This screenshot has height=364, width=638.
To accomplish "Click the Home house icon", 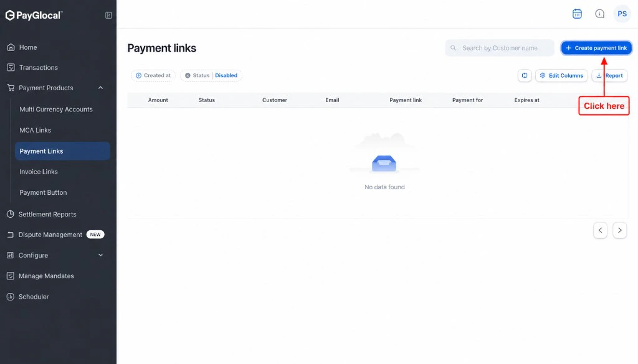I will (x=11, y=47).
